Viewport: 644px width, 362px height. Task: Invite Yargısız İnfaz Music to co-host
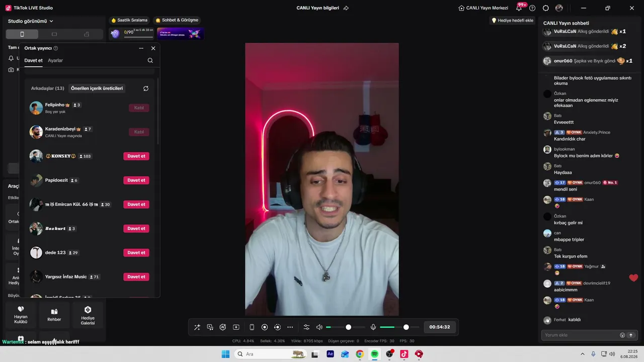coord(136,277)
